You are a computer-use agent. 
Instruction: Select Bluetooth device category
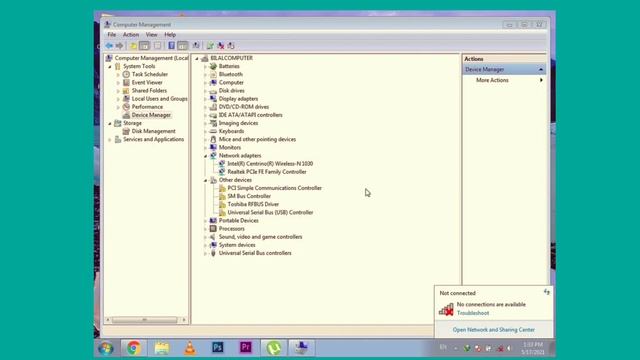(231, 74)
